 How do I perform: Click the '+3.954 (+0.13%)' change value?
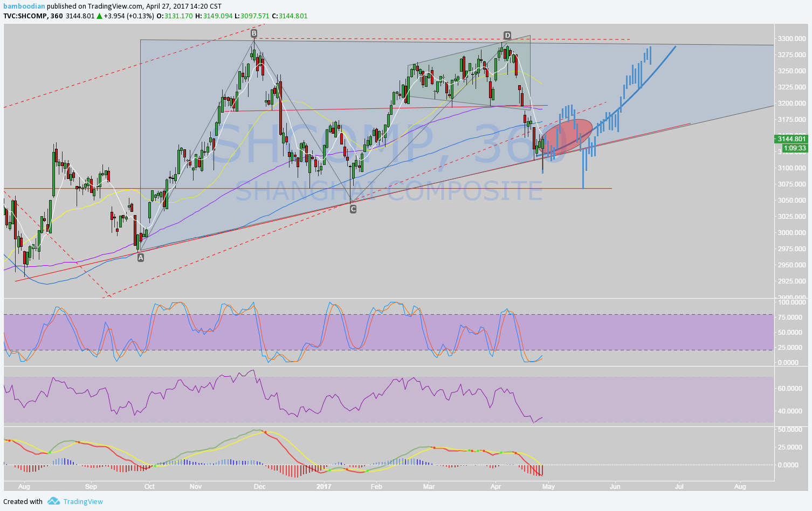click(x=128, y=16)
